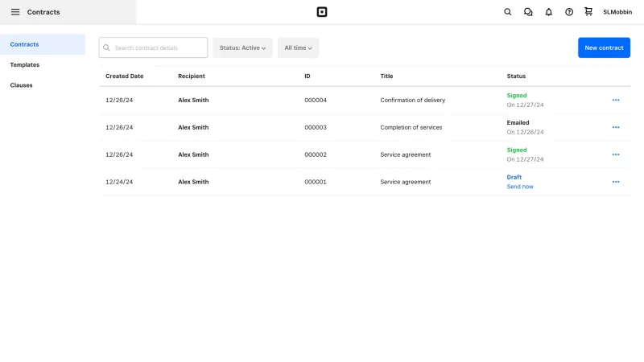The height and width of the screenshot is (362, 644).
Task: Click Alex Smith in row 000001
Action: [x=193, y=182]
